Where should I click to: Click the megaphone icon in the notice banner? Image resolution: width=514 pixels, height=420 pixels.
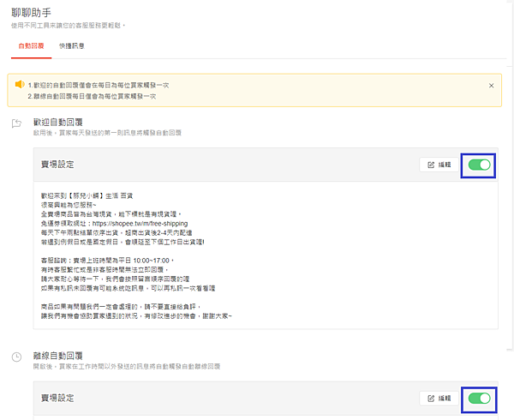[20, 84]
